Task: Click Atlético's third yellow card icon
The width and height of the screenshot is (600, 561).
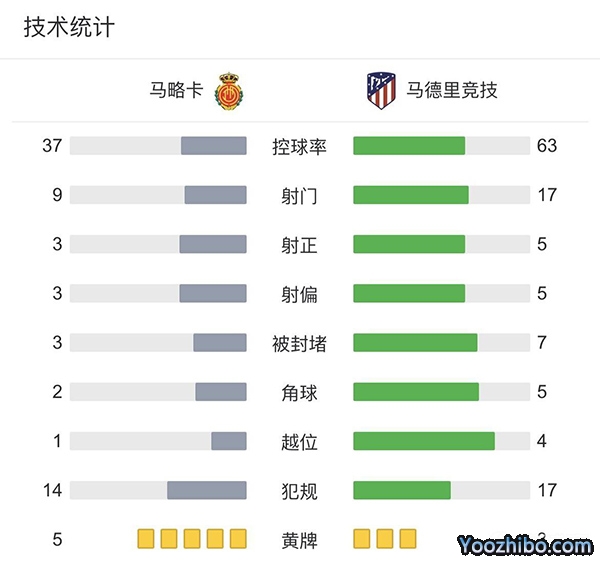Action: click(x=408, y=539)
